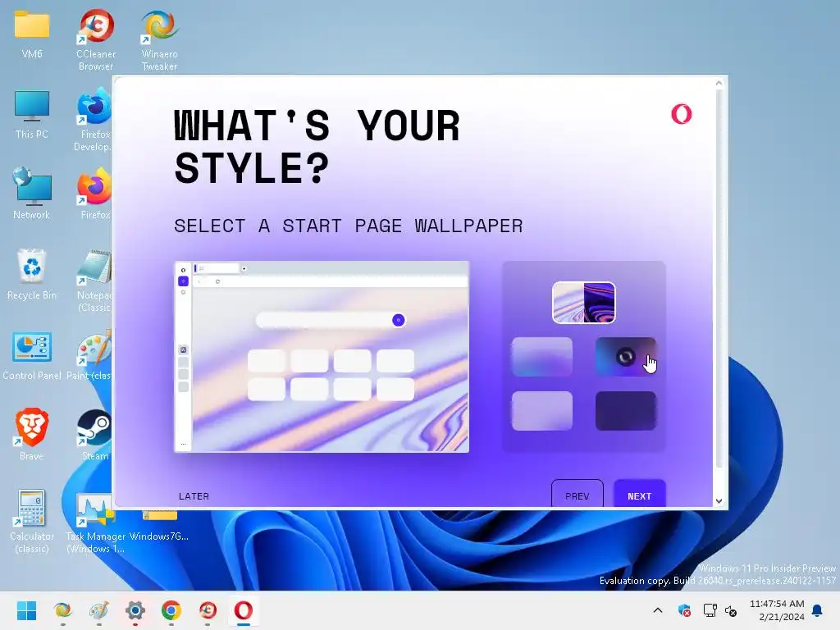This screenshot has height=630, width=840.
Task: Open the clock and date in taskbar
Action: pos(777,610)
